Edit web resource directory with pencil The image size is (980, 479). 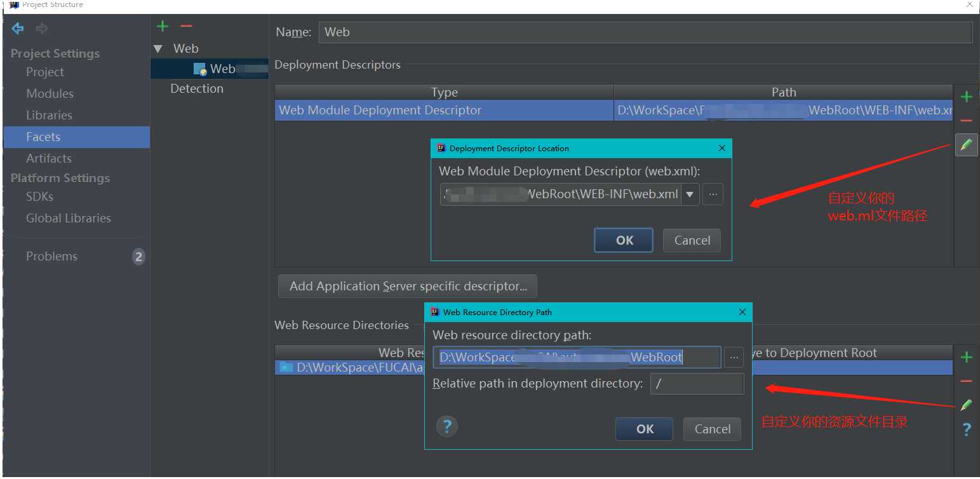[x=966, y=405]
